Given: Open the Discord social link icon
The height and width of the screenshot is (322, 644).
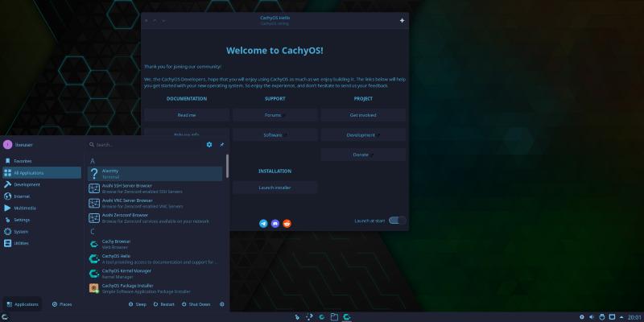Looking at the screenshot, I should [275, 223].
